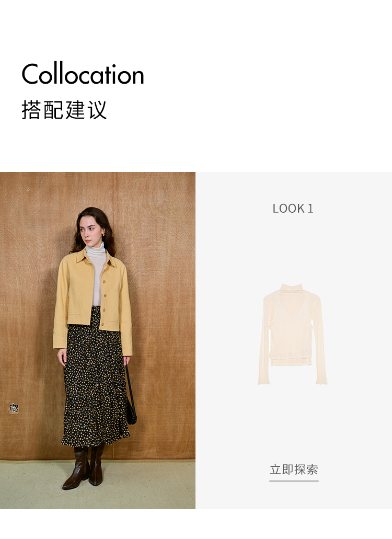Click the Collocation heading
This screenshot has width=392, height=539.
pos(83,74)
